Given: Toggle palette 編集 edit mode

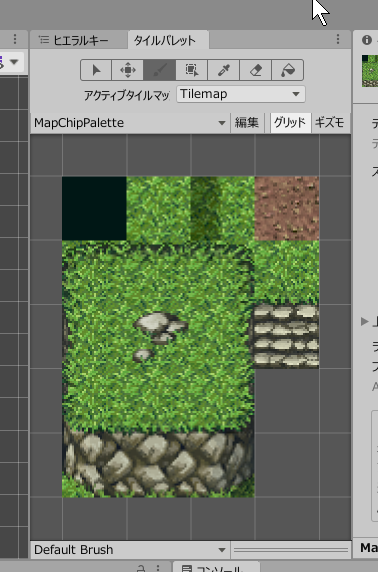Looking at the screenshot, I should pos(247,123).
